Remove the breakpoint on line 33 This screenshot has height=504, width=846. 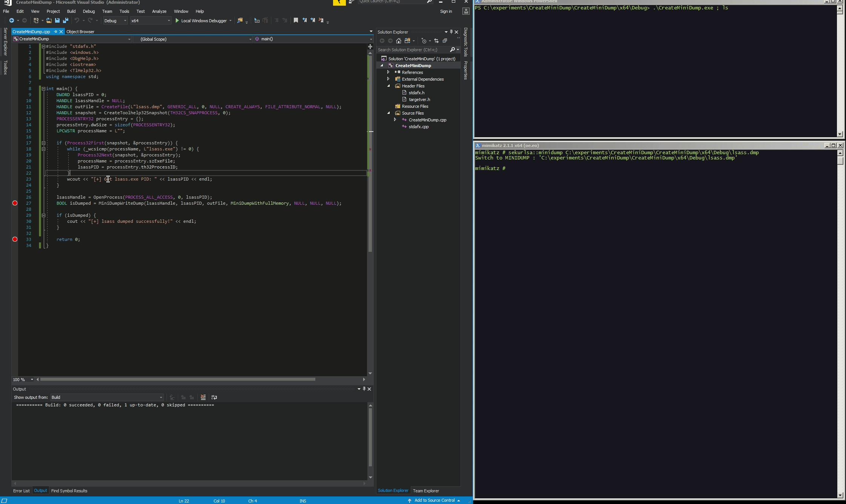point(15,239)
